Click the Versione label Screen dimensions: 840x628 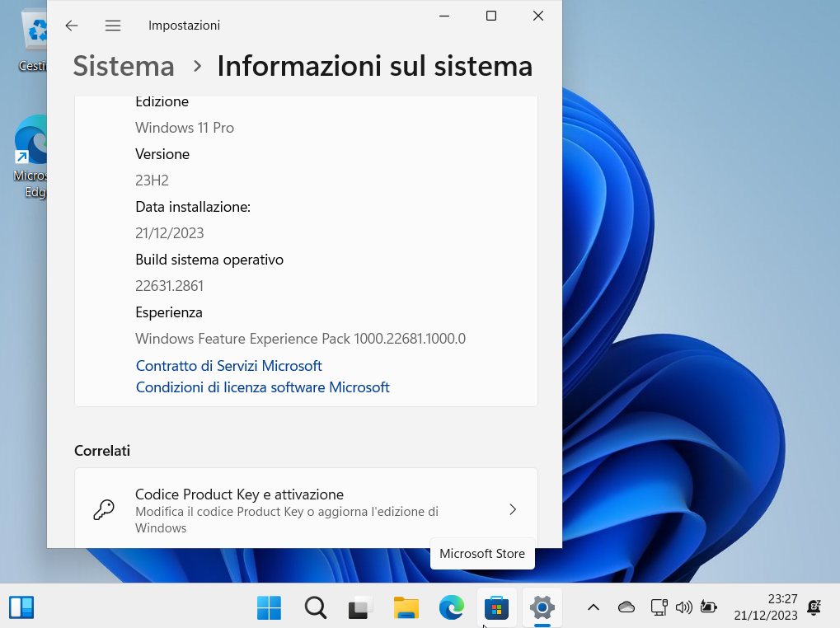click(162, 154)
